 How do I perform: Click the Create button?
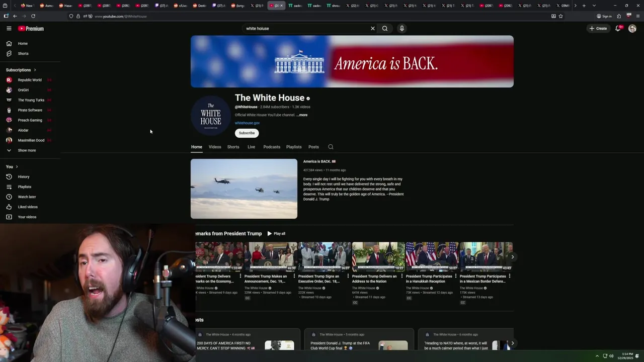pos(598,29)
